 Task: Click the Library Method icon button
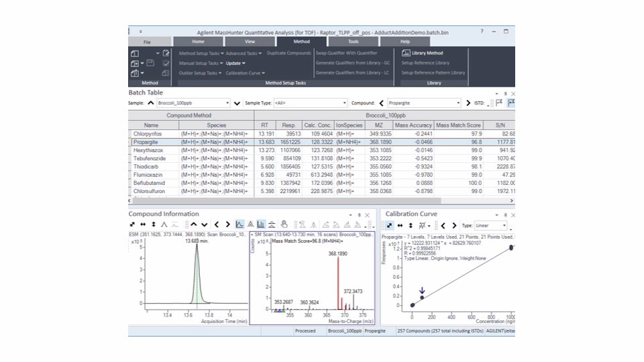click(x=406, y=53)
